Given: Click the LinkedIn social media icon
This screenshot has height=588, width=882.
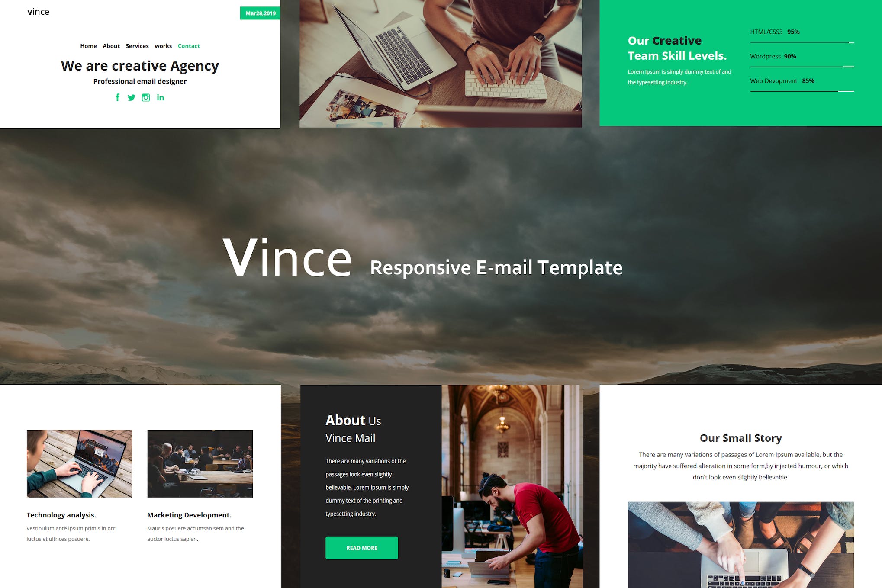Looking at the screenshot, I should [x=160, y=97].
